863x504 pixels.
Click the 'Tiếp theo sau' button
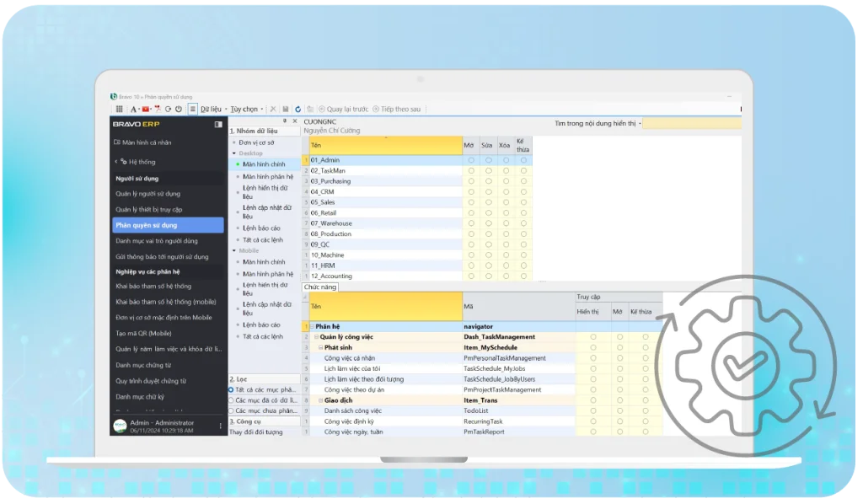(x=397, y=109)
